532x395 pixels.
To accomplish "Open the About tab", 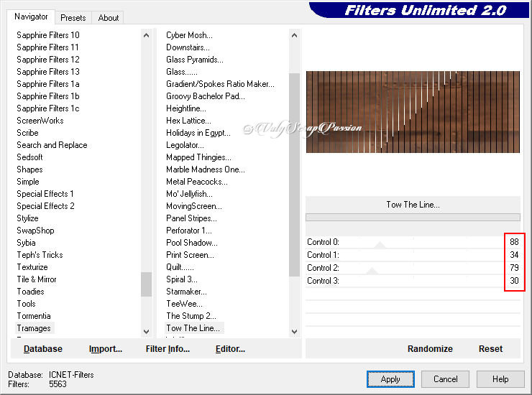I will pos(109,18).
